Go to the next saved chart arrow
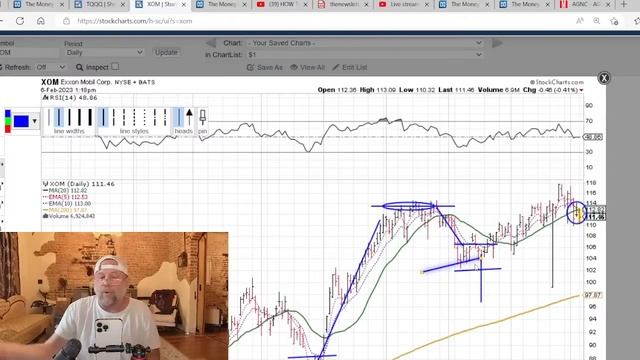 (x=497, y=43)
